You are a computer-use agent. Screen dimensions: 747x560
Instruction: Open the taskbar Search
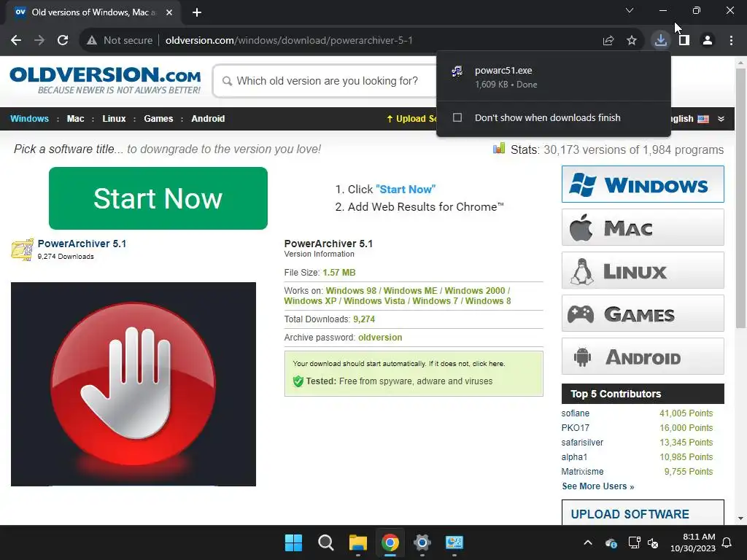(x=326, y=542)
